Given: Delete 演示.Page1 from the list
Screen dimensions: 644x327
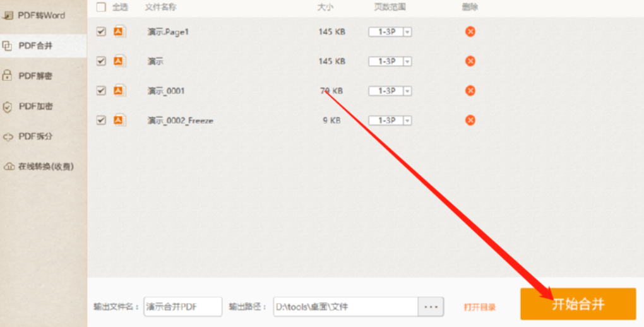Looking at the screenshot, I should click(470, 32).
